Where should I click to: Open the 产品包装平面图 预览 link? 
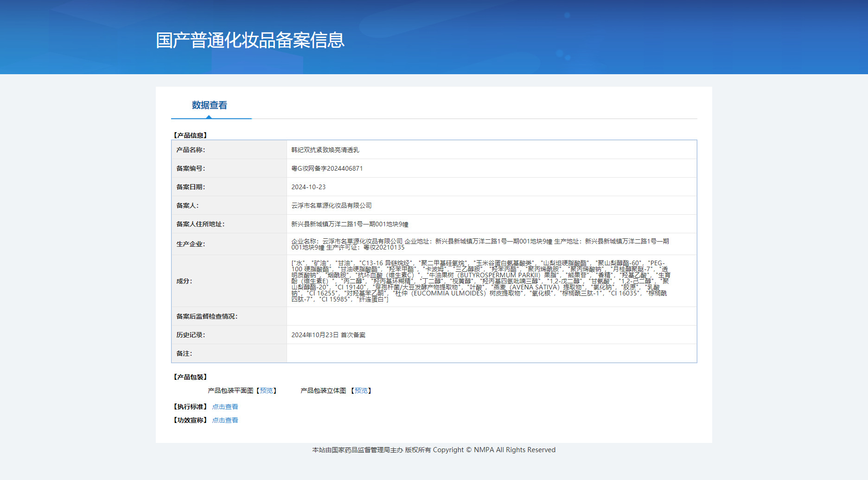(x=267, y=390)
